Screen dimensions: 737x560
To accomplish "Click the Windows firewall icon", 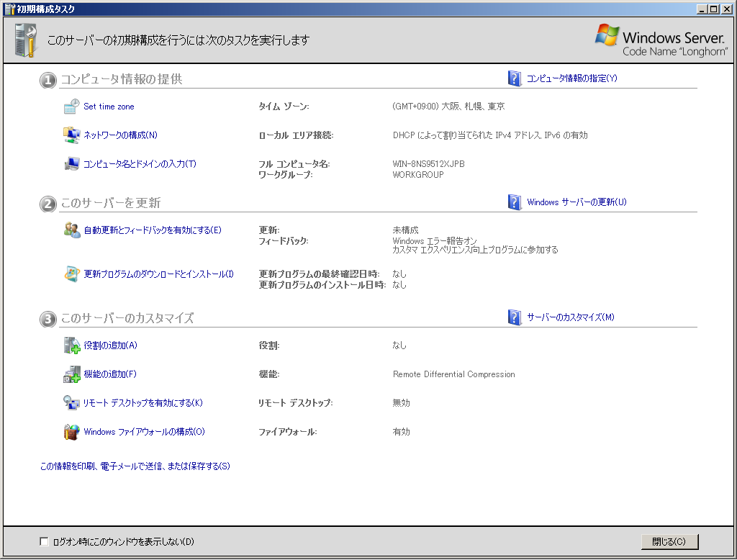I will point(71,432).
